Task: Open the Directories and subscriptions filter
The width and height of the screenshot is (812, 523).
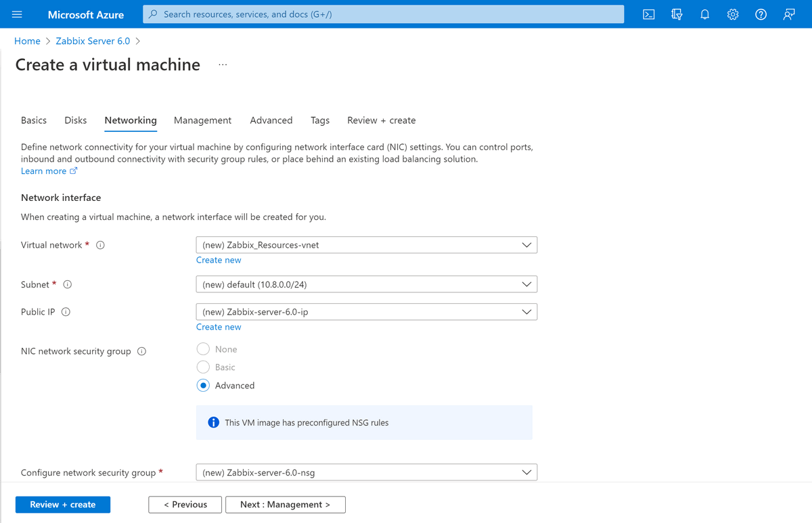Action: [677, 14]
